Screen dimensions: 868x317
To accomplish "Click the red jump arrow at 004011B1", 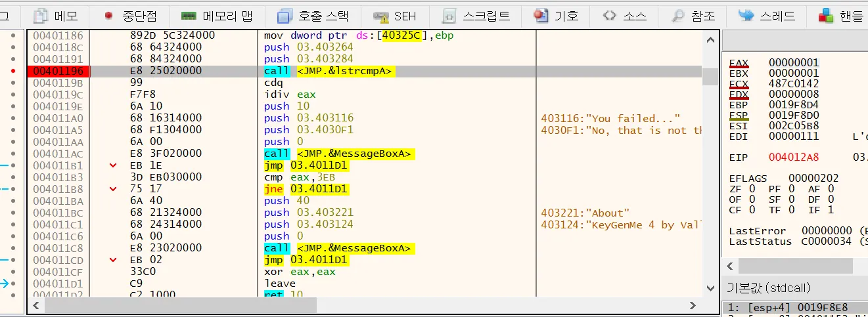I will [113, 165].
